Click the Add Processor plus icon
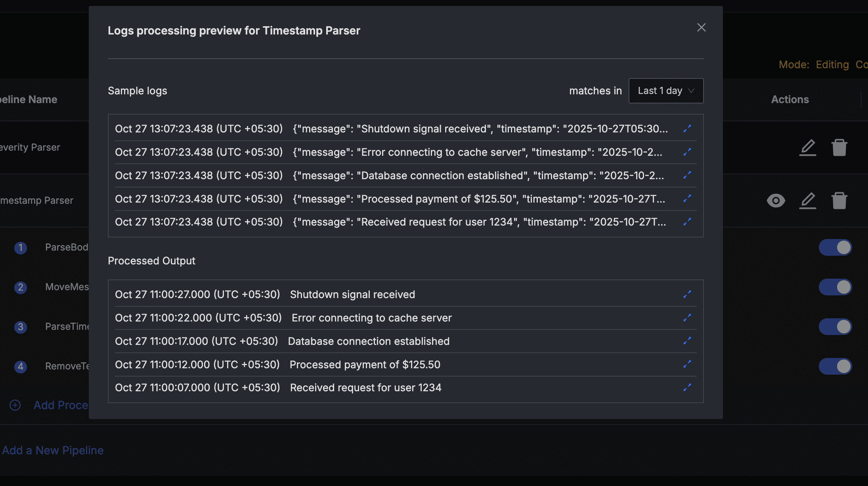This screenshot has height=486, width=868. [x=15, y=405]
